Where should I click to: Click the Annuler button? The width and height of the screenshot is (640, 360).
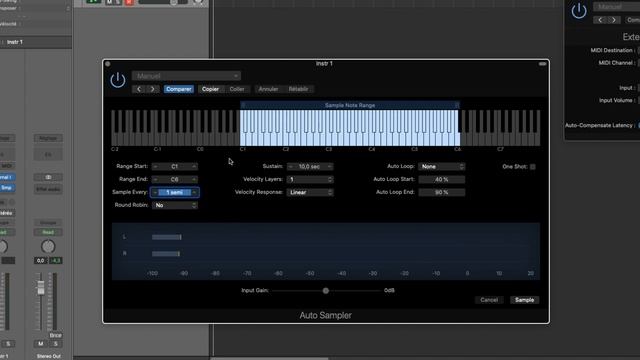(x=268, y=89)
